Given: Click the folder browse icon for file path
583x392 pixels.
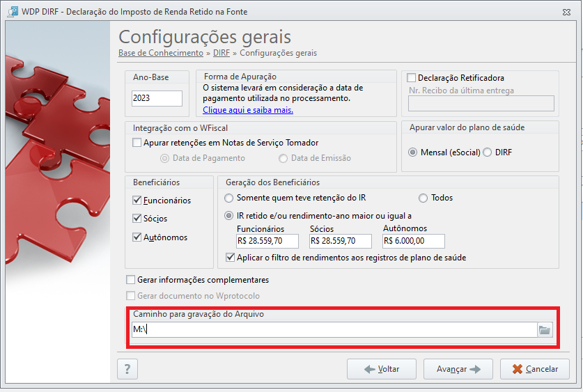Looking at the screenshot, I should click(545, 329).
